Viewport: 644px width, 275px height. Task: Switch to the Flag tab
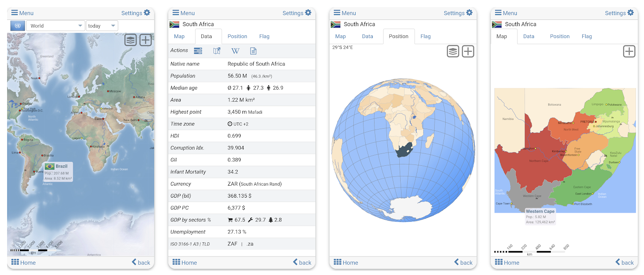tap(264, 36)
